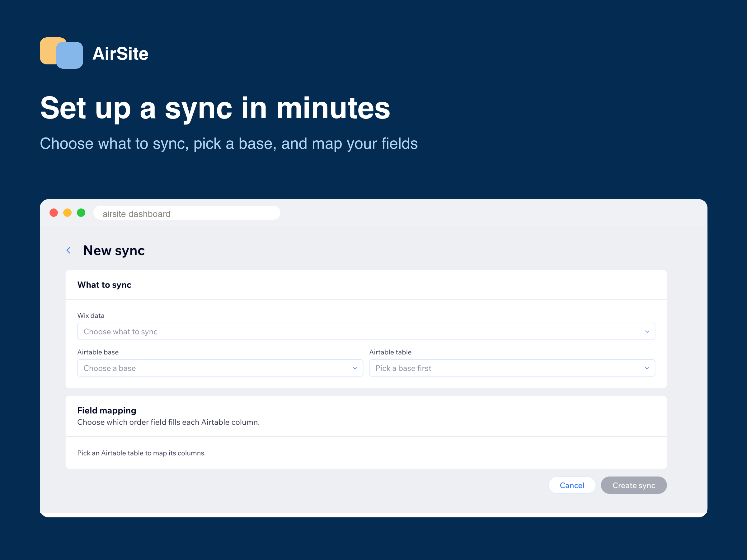Image resolution: width=747 pixels, height=560 pixels.
Task: Click the New sync page title
Action: pos(114,250)
